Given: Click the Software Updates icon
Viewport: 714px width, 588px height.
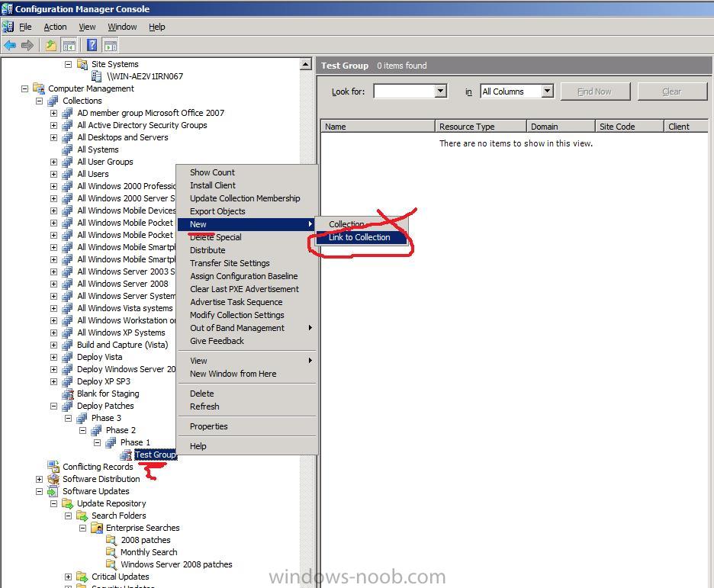Looking at the screenshot, I should [53, 491].
